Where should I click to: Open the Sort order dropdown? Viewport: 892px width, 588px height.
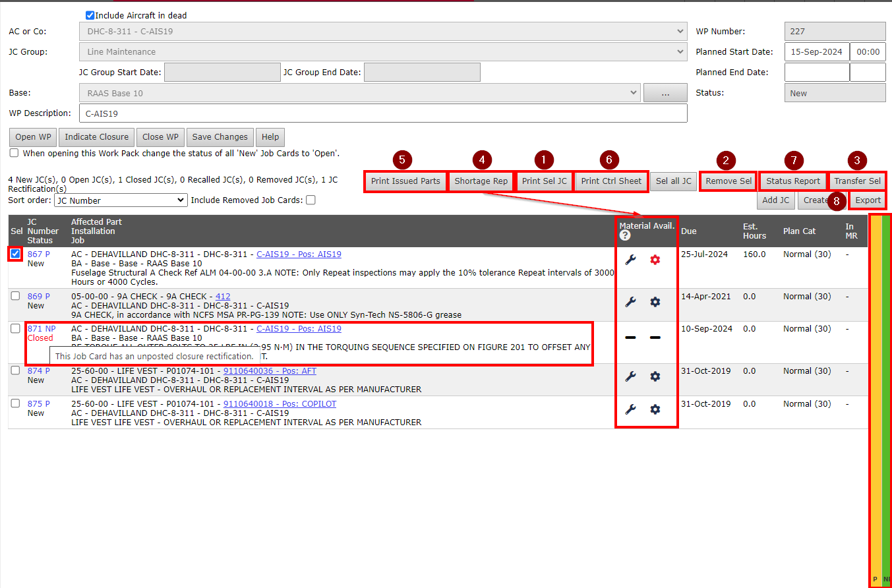tap(121, 200)
